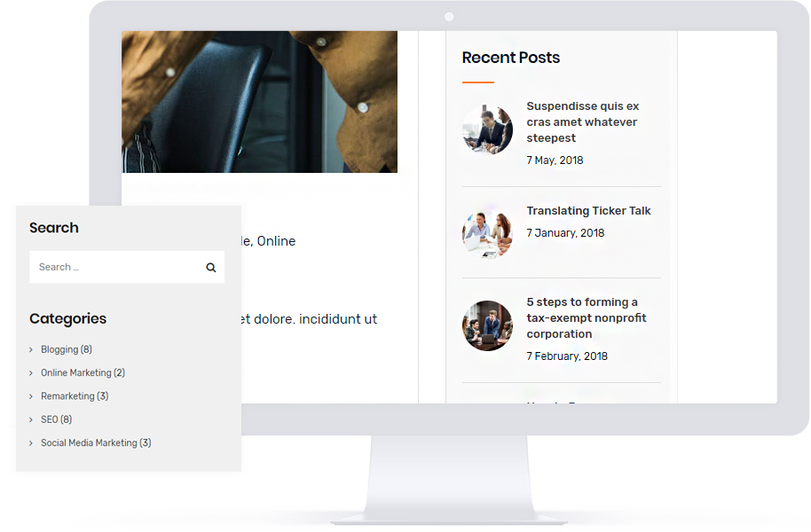
Task: Open post 5 steps to forming a tax-exempt
Action: (x=587, y=318)
